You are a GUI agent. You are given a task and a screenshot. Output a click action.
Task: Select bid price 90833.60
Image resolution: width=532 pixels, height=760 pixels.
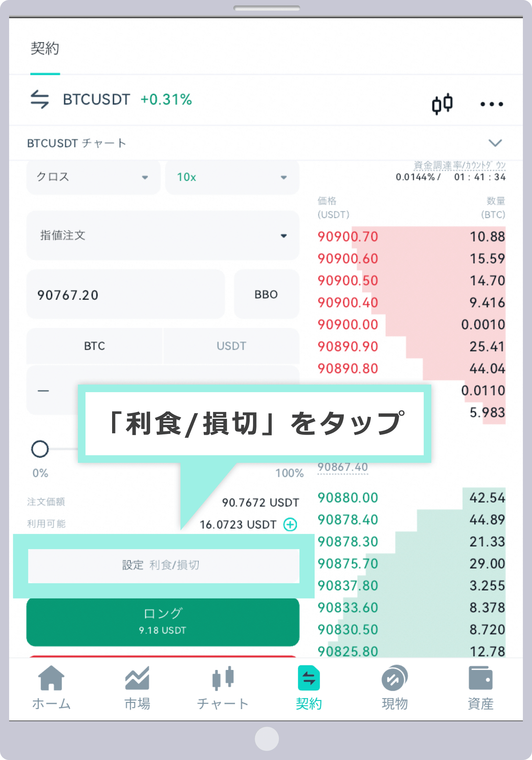click(x=348, y=608)
